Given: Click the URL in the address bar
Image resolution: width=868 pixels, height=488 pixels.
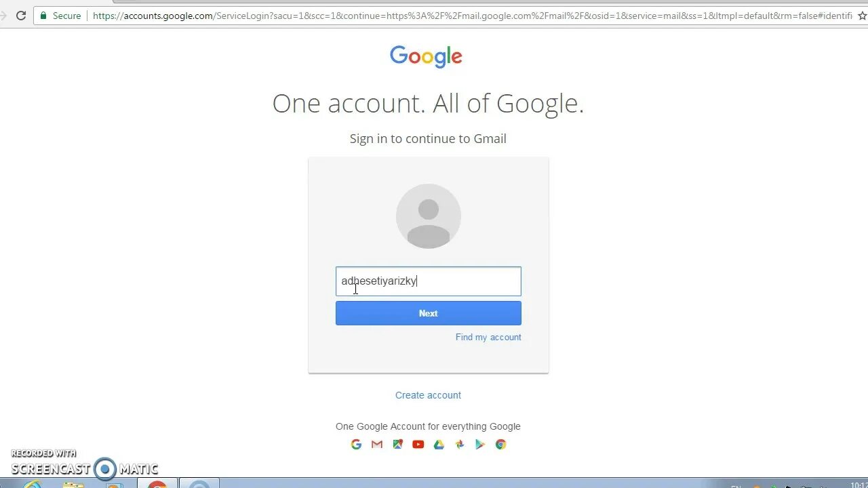Looking at the screenshot, I should [x=472, y=15].
